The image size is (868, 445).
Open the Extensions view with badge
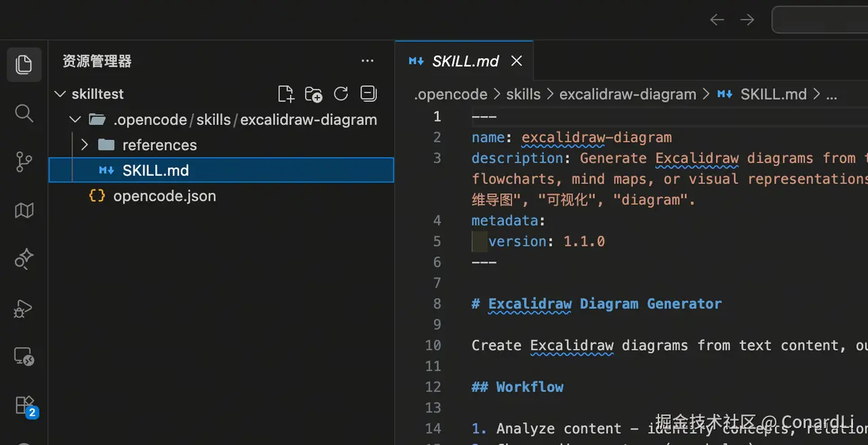pos(25,406)
